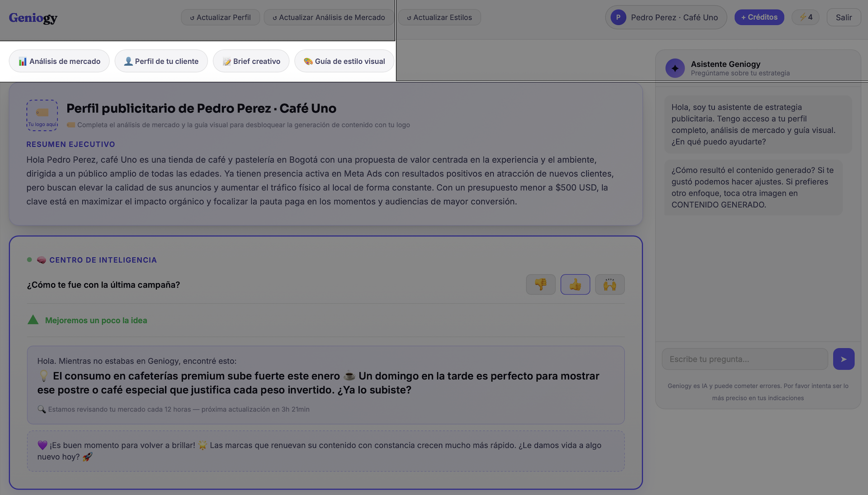Click the brain icon by Centro de Inteligencia
868x495 pixels.
pyautogui.click(x=42, y=260)
